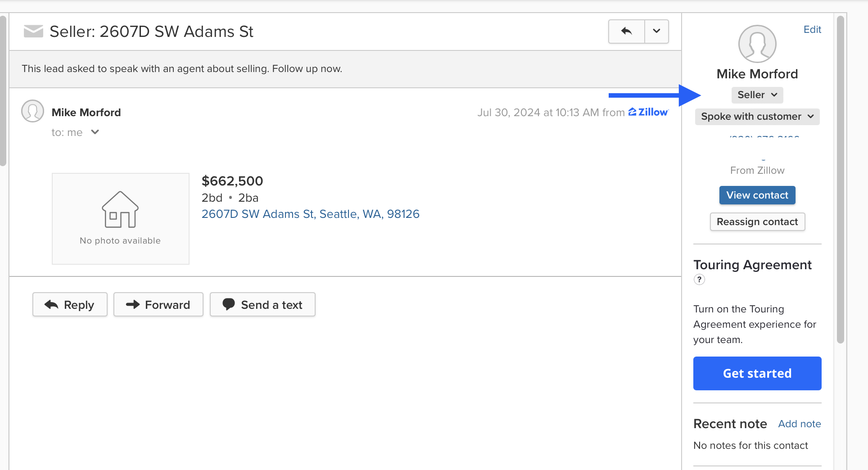Click the Reply button below the message
Image resolution: width=868 pixels, height=470 pixels.
tap(70, 305)
